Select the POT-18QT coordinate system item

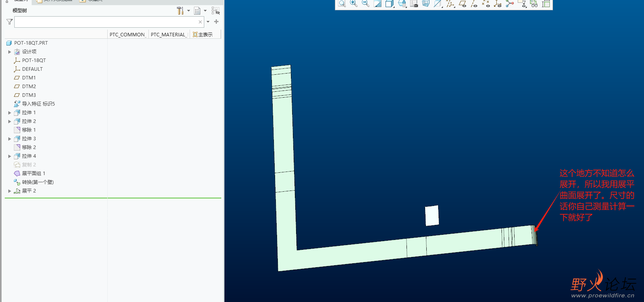(34, 60)
